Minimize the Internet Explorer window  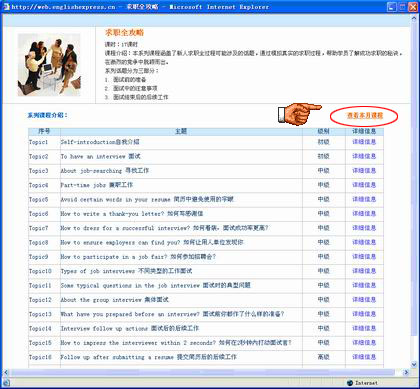[392, 7]
